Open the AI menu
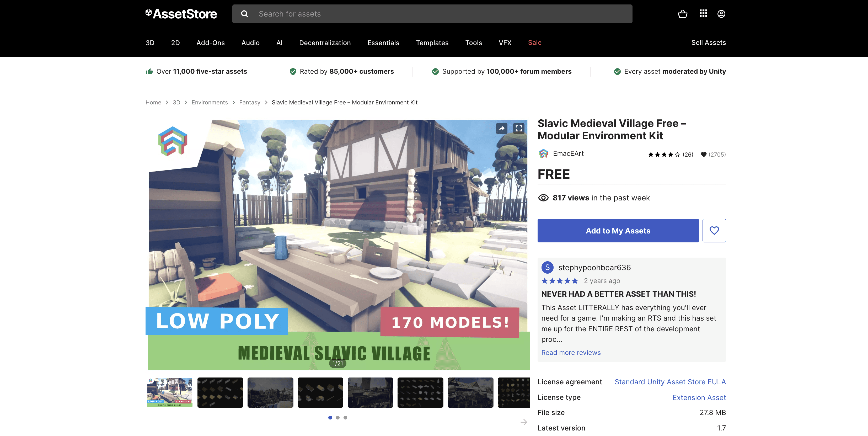 [279, 43]
